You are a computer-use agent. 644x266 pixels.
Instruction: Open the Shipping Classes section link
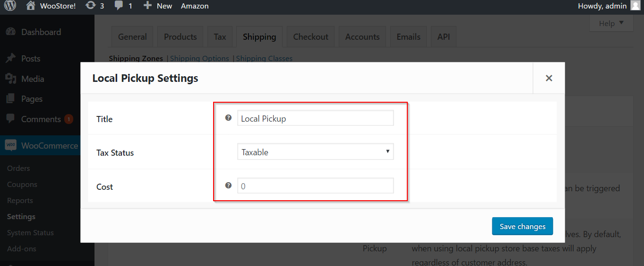pos(264,59)
